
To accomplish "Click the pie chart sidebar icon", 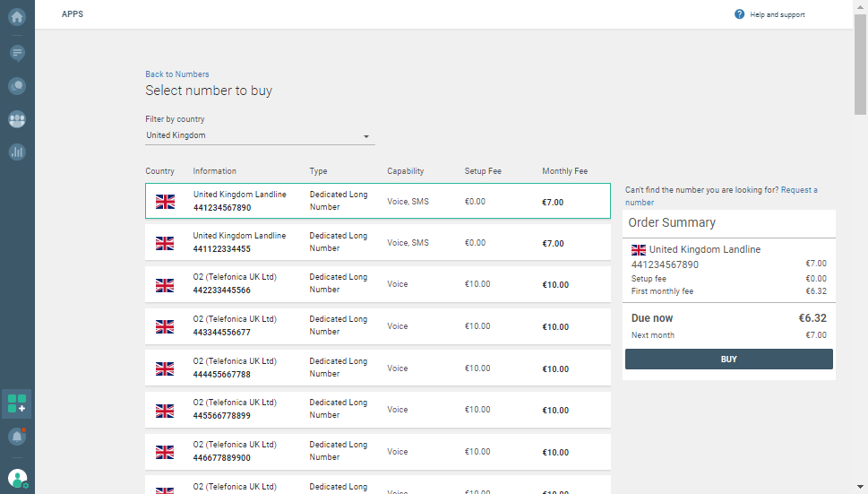I will pos(17,86).
